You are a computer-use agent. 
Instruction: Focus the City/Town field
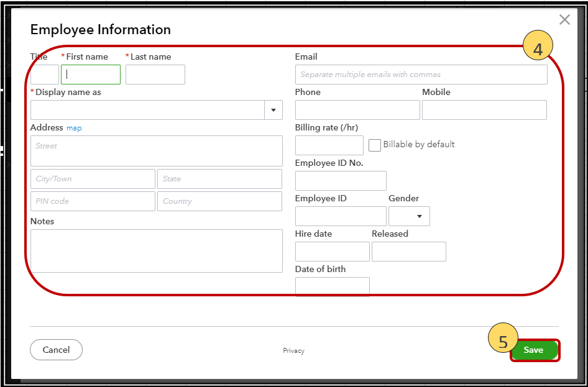[x=93, y=179]
